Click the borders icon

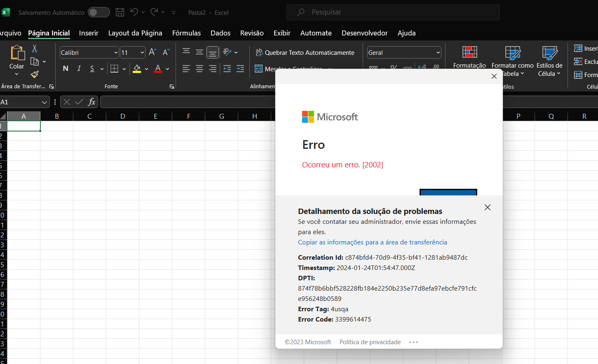(x=114, y=68)
